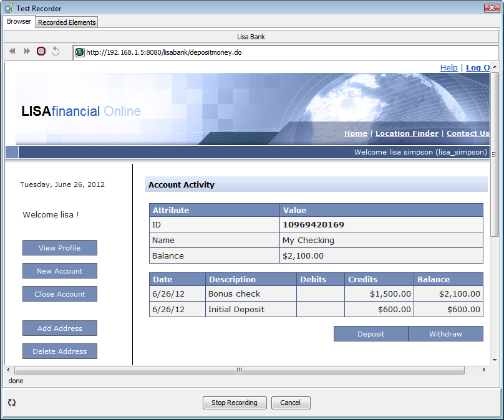Open the Help link

tap(449, 67)
